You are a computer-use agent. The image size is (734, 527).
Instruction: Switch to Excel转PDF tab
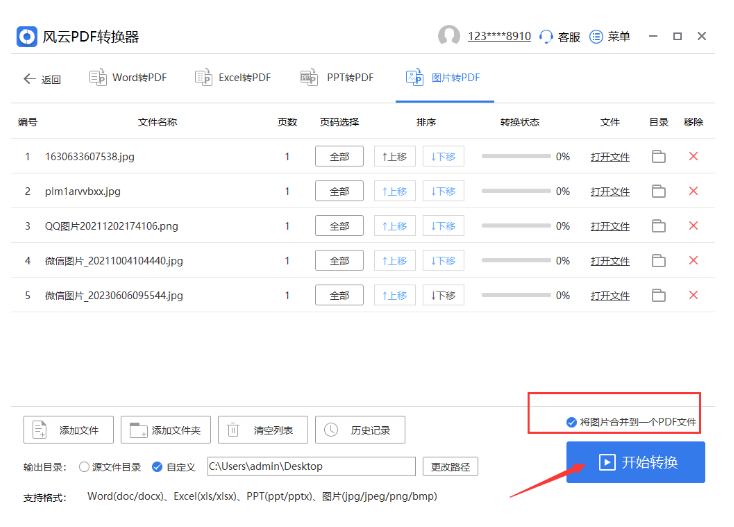pos(233,77)
